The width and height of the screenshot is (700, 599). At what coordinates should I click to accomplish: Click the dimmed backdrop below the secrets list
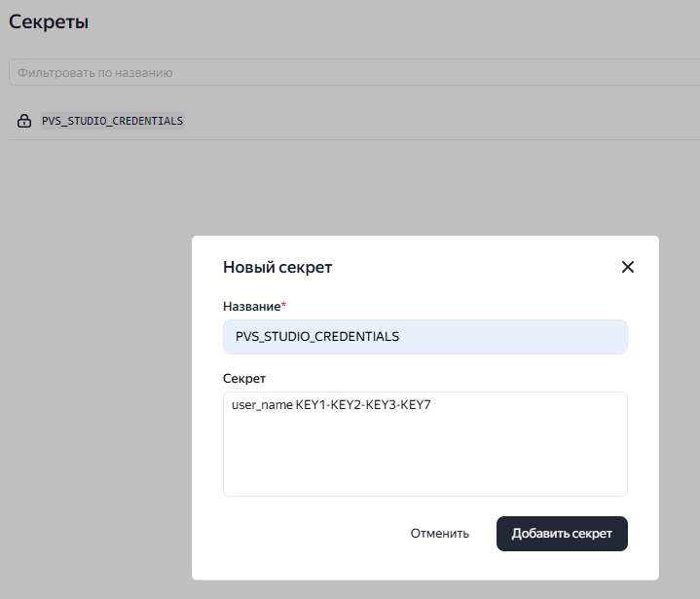coord(97,341)
